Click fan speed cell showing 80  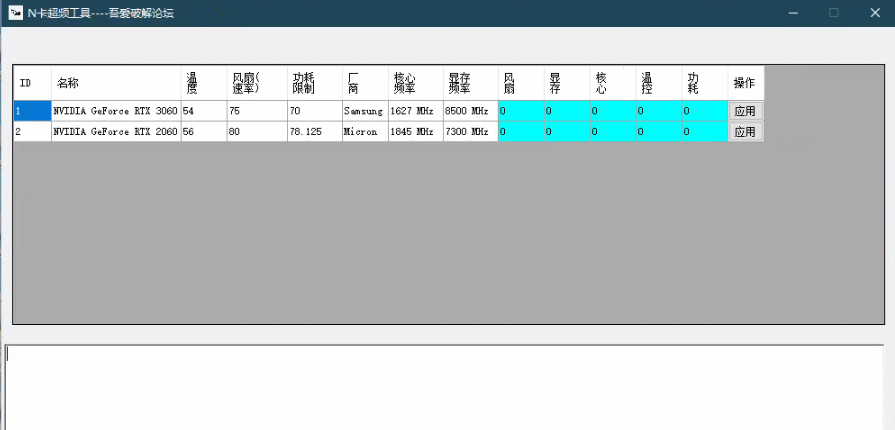pyautogui.click(x=257, y=132)
